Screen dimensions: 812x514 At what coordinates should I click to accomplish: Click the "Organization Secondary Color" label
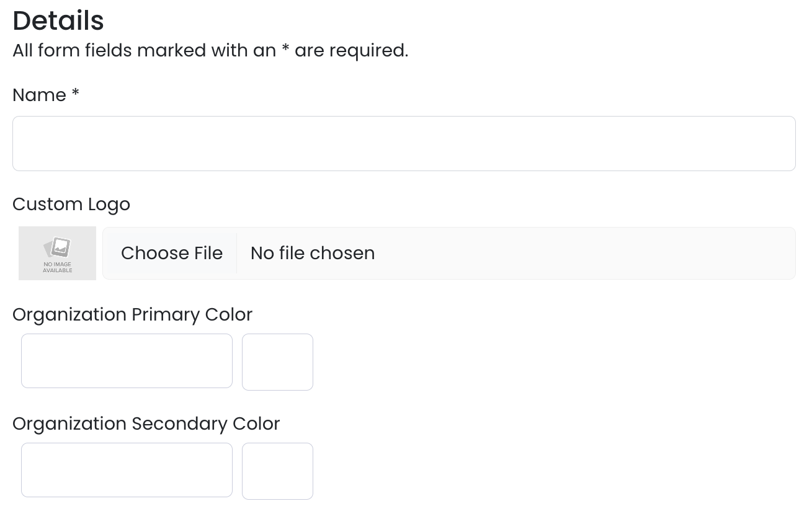[x=146, y=423]
